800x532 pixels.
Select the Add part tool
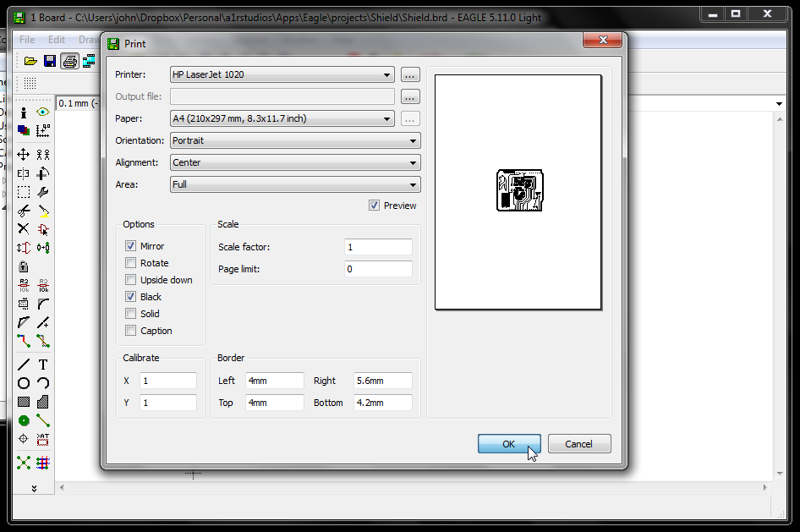click(43, 229)
